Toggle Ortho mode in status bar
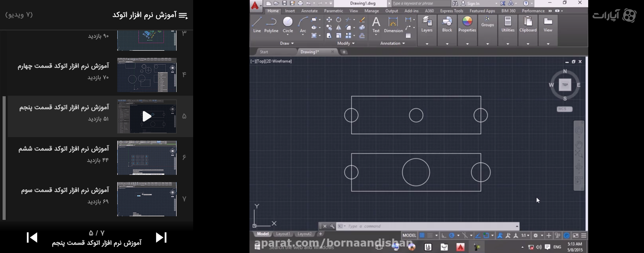 coord(444,235)
